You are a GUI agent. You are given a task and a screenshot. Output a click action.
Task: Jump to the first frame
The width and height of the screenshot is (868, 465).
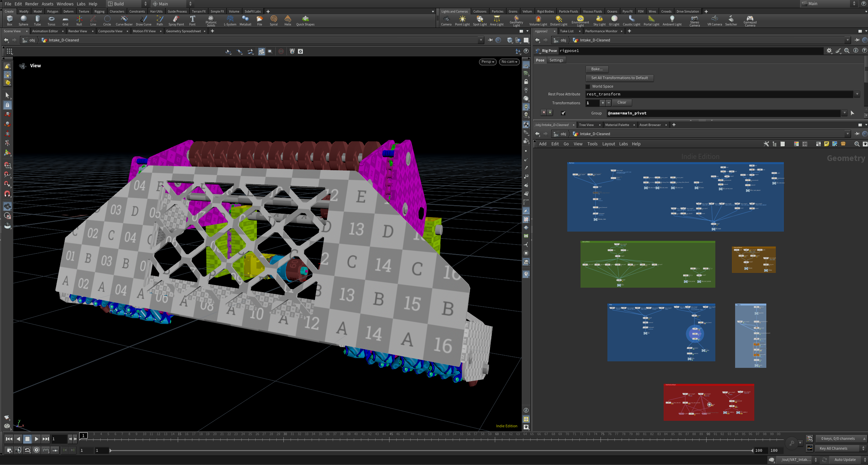click(x=9, y=439)
